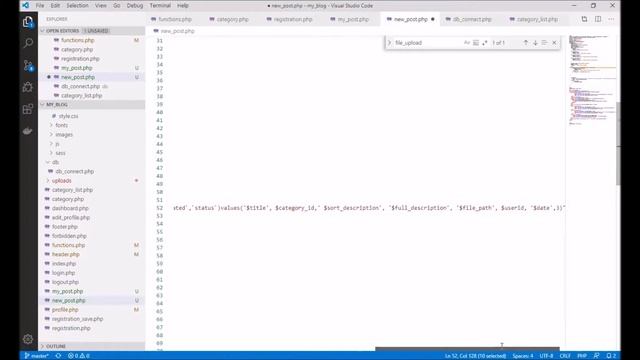Change indentation via Spaces: 4
The height and width of the screenshot is (360, 640).
523,356
